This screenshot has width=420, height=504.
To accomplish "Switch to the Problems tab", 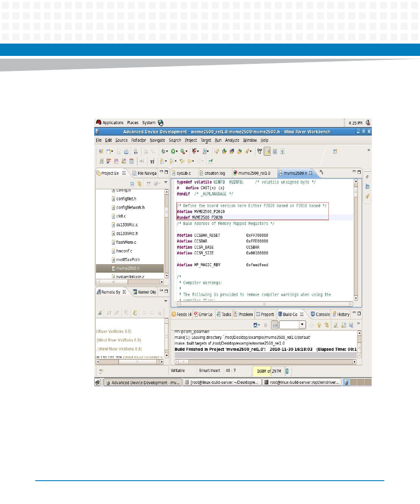I will coord(243,314).
